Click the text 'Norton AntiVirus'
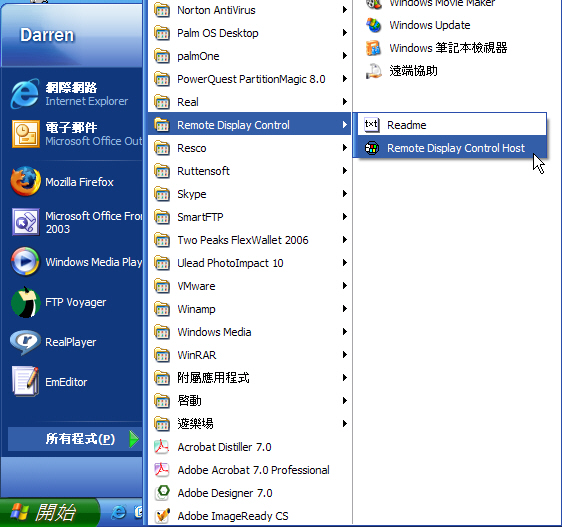 216,10
